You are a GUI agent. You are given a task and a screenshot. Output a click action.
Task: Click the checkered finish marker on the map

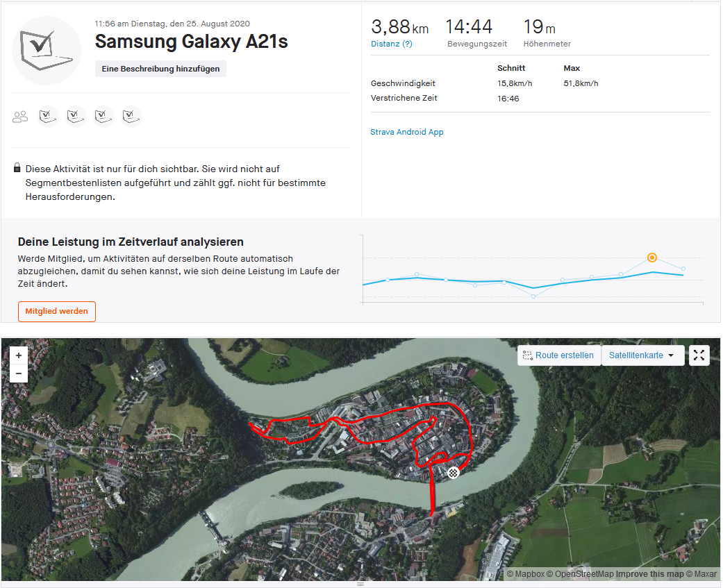tap(454, 473)
